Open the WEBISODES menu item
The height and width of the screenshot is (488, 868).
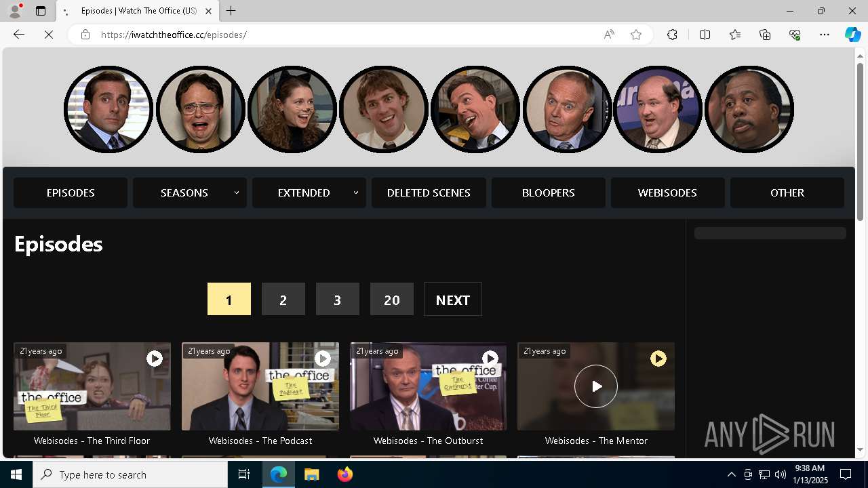[x=667, y=193]
